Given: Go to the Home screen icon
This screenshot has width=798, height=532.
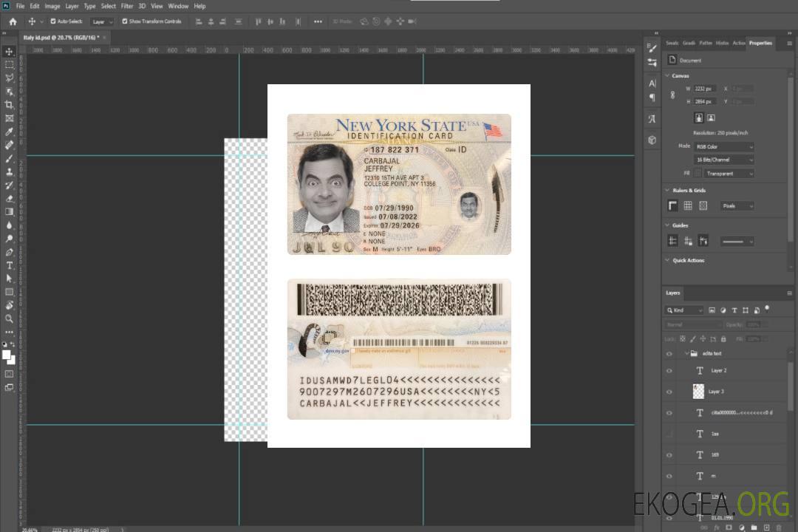Looking at the screenshot, I should click(13, 21).
